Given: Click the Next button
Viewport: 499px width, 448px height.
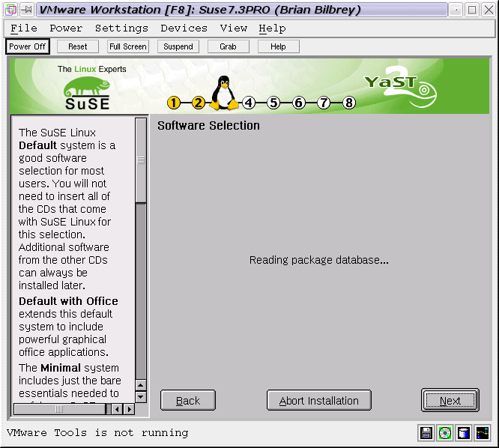Looking at the screenshot, I should click(x=450, y=401).
